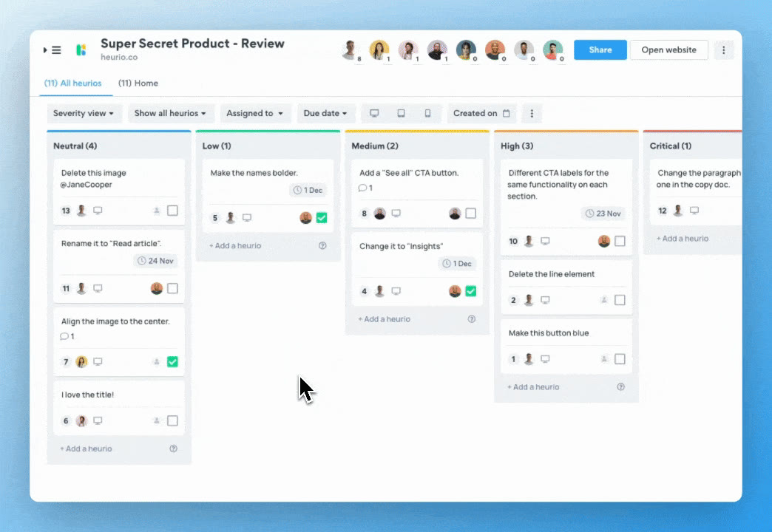Filter by desktop device icon in toolbar

coord(374,113)
